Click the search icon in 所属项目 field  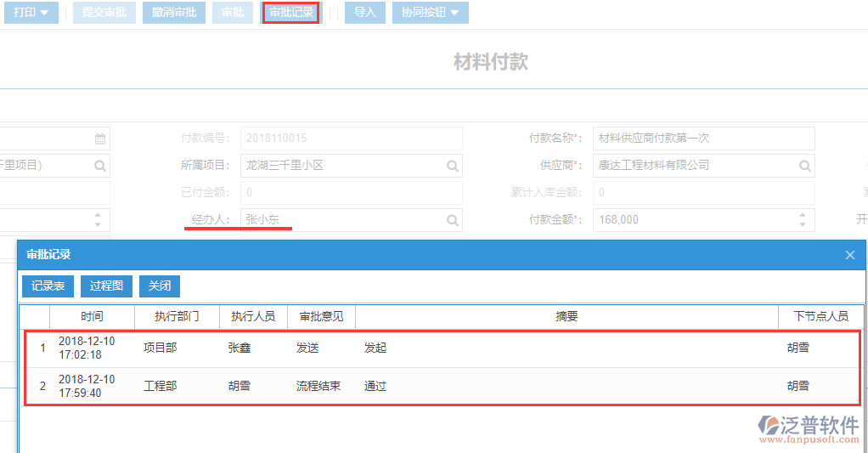click(x=453, y=166)
